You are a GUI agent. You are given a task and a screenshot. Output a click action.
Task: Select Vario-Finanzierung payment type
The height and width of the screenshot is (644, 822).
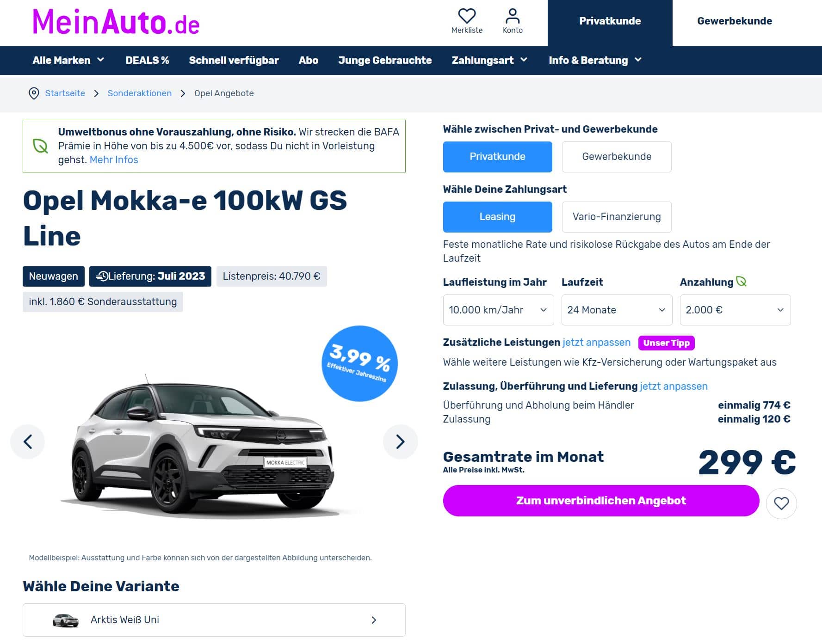[x=616, y=217]
